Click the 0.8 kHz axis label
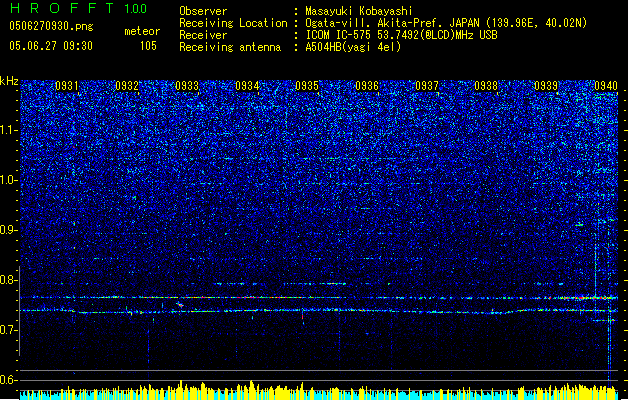The width and height of the screenshot is (629, 400). coord(9,280)
